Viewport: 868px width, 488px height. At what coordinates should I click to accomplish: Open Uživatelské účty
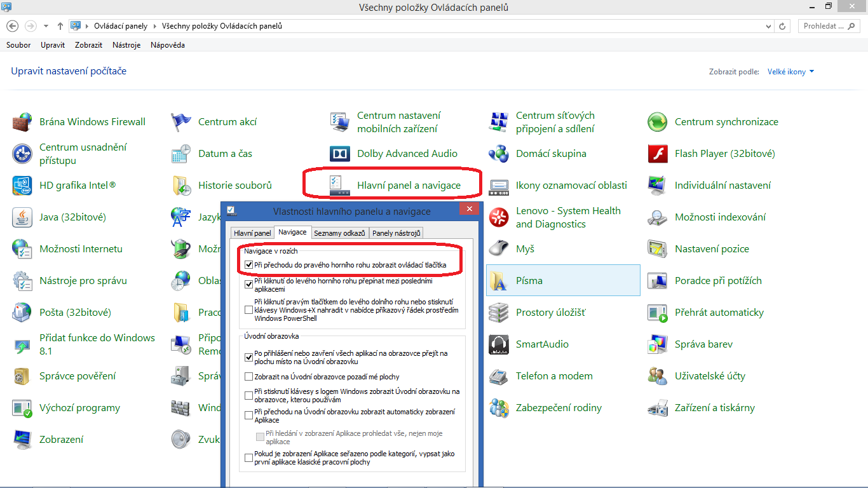point(696,376)
